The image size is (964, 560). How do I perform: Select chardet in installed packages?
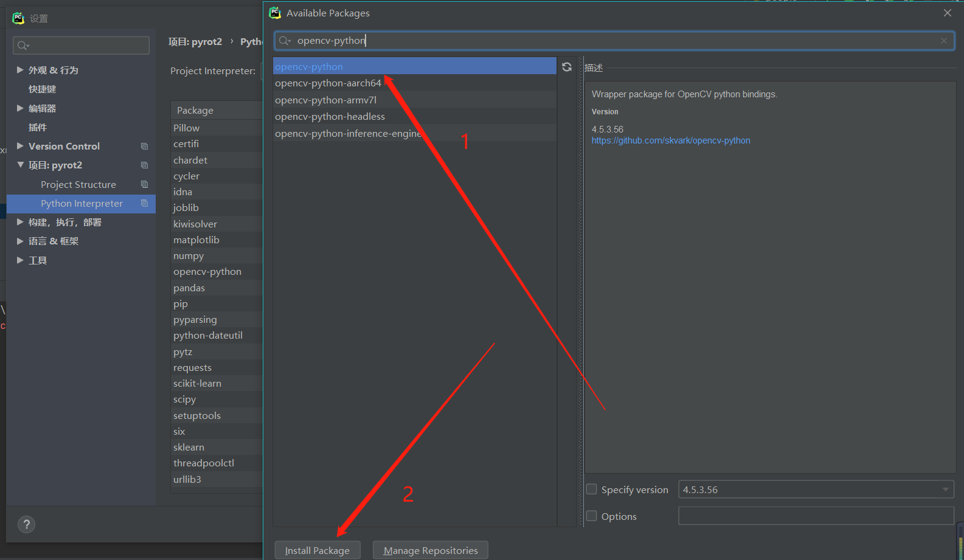[217, 160]
